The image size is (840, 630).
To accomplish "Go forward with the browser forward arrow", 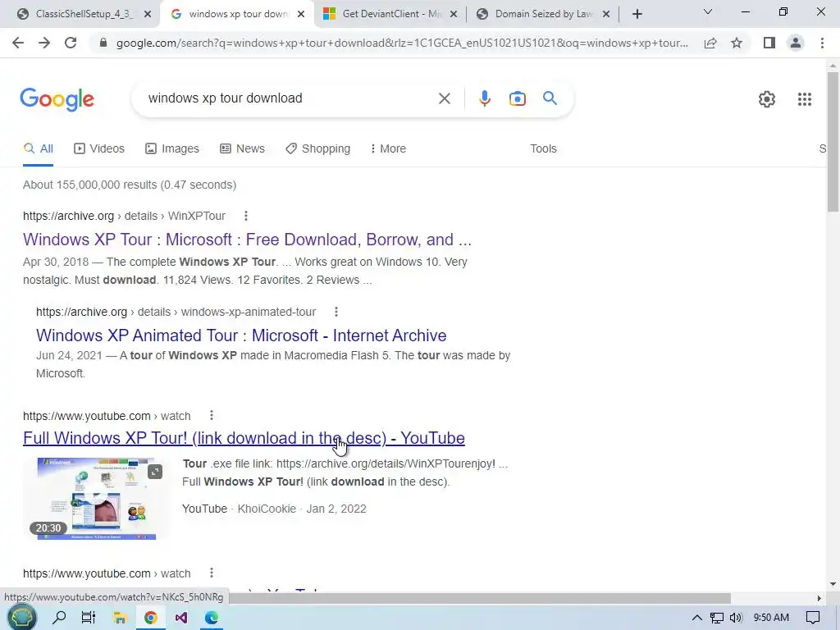I will coord(44,43).
